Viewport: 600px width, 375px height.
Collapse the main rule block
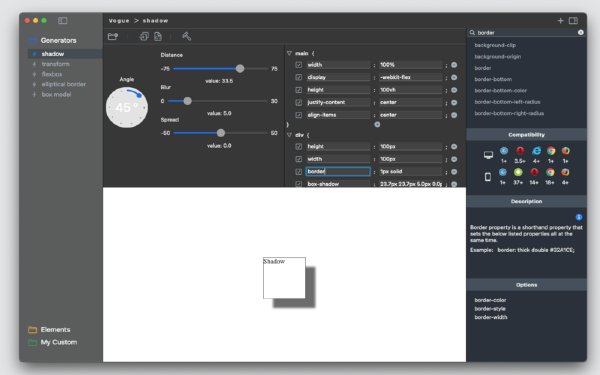(x=289, y=54)
